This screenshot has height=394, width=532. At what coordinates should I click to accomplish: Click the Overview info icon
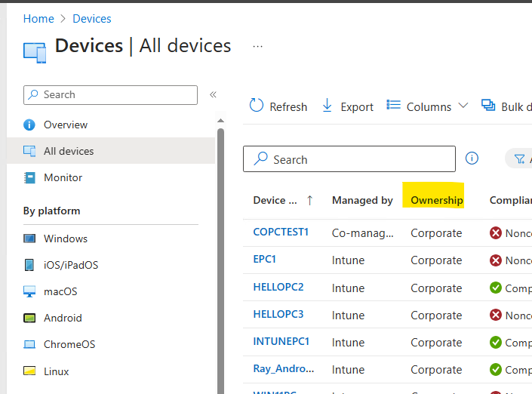[x=29, y=125]
